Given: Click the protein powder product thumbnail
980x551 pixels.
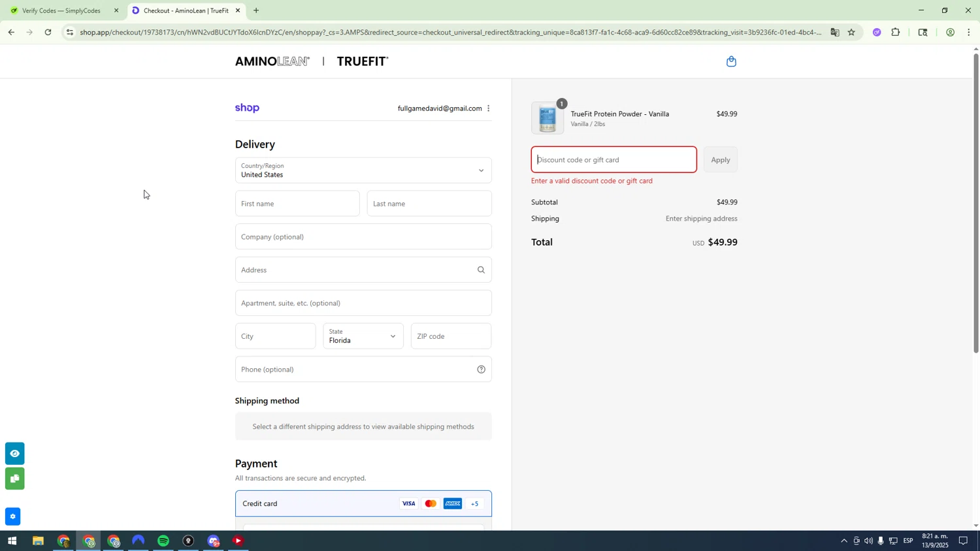Looking at the screenshot, I should 547,118.
